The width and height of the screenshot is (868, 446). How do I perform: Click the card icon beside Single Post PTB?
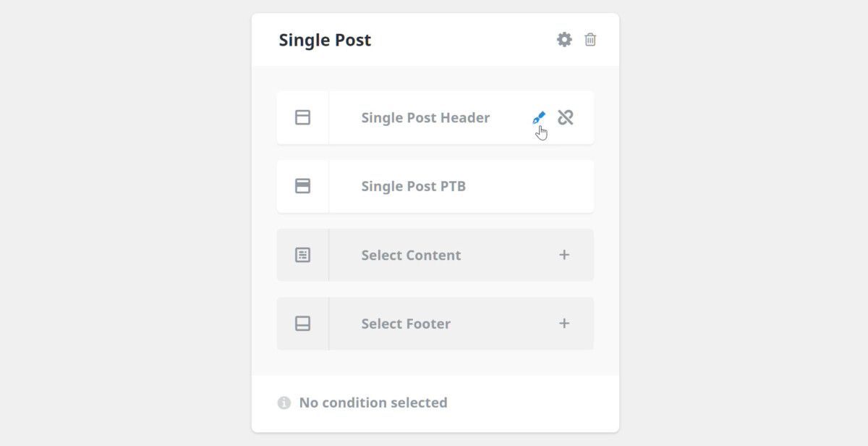[x=303, y=185]
